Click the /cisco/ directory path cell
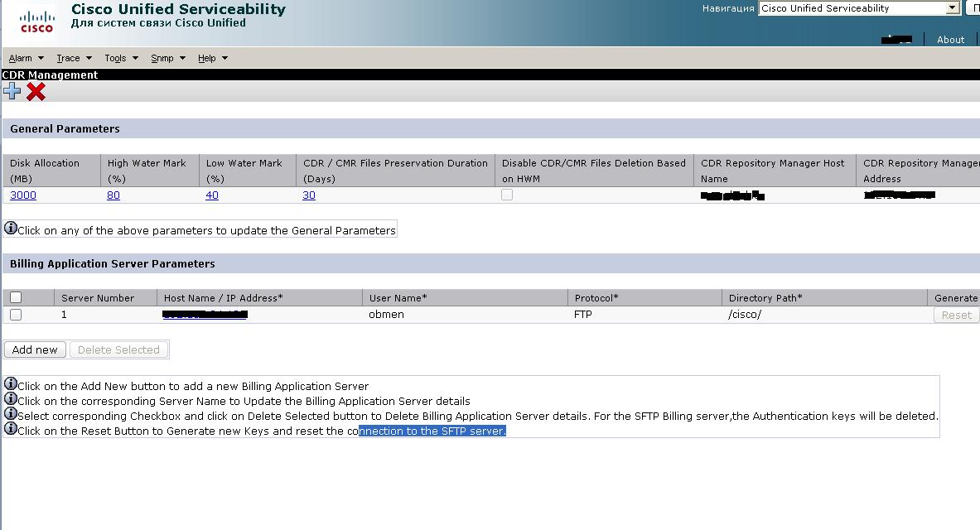Viewport: 980px width, 530px height. point(745,315)
